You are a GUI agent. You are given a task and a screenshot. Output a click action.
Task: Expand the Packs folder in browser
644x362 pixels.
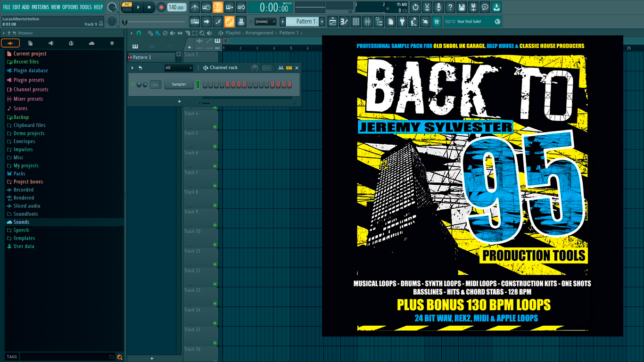pos(19,173)
